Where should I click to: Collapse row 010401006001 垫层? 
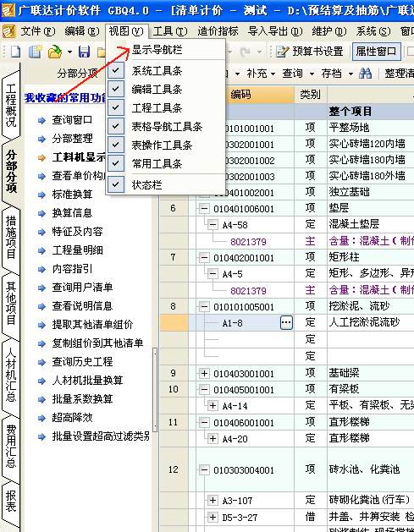(x=204, y=209)
